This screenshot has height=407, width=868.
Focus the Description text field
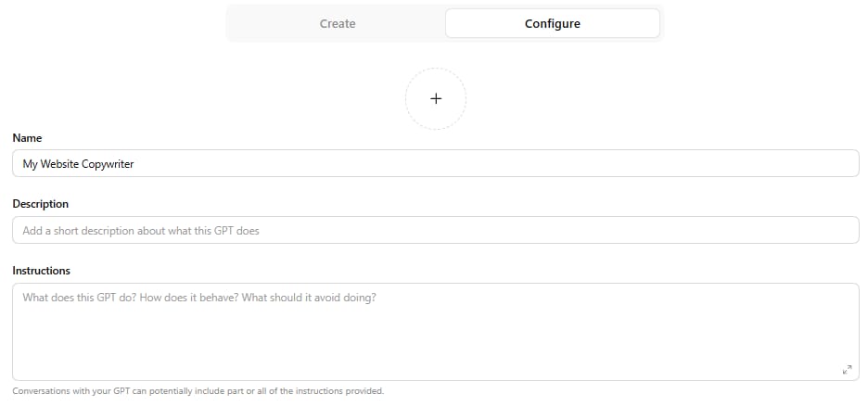pos(436,230)
